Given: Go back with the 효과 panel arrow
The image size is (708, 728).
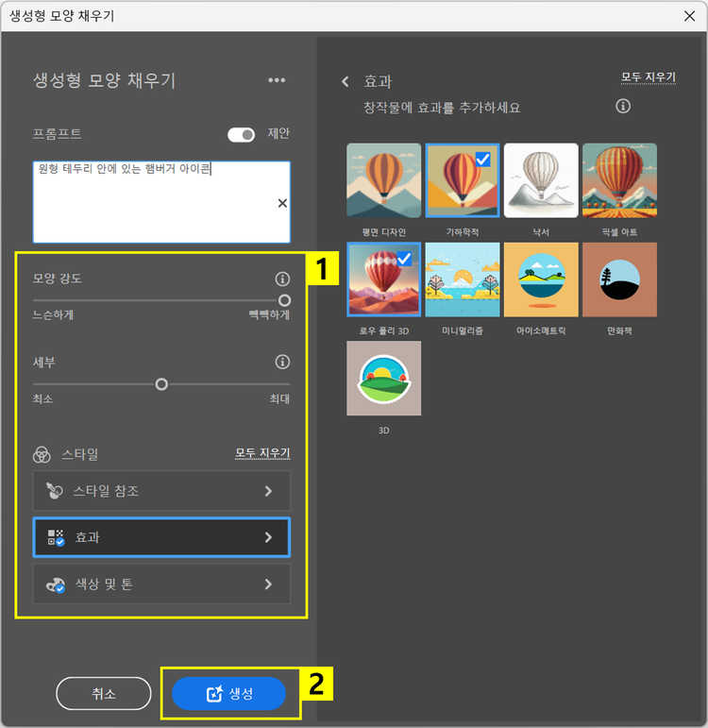Looking at the screenshot, I should pos(345,82).
